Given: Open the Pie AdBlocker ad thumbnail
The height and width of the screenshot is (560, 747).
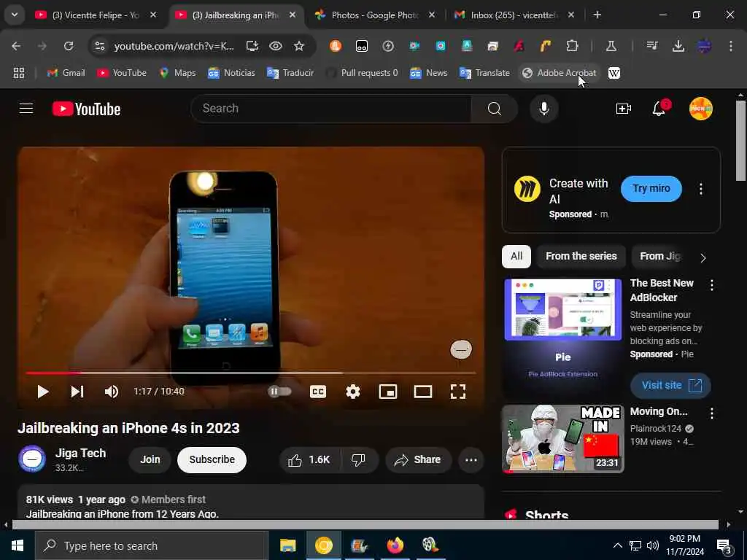Looking at the screenshot, I should click(x=563, y=338).
